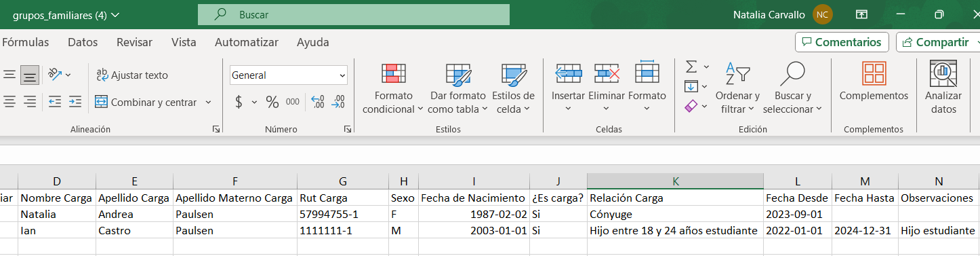
Task: Select the 'Fecha de Nacimiento' header cell
Action: point(474,198)
